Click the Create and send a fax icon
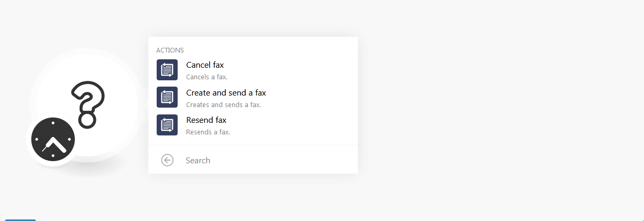 click(167, 97)
